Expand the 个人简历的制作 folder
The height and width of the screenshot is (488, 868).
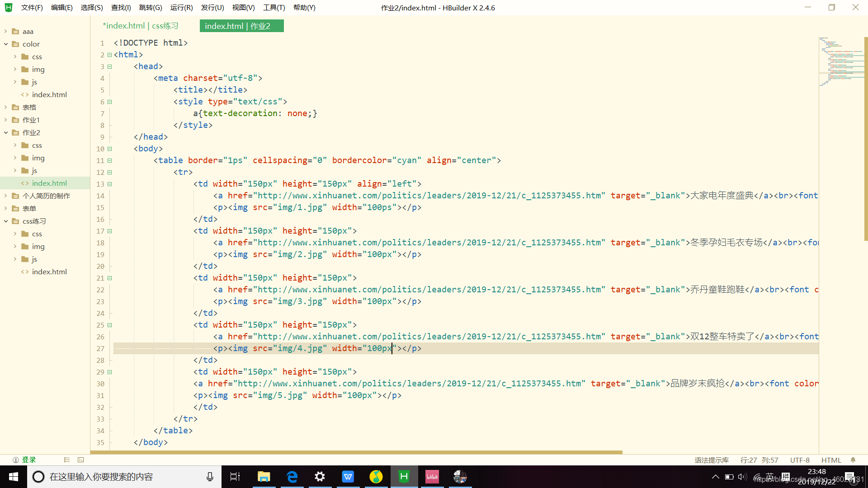6,196
